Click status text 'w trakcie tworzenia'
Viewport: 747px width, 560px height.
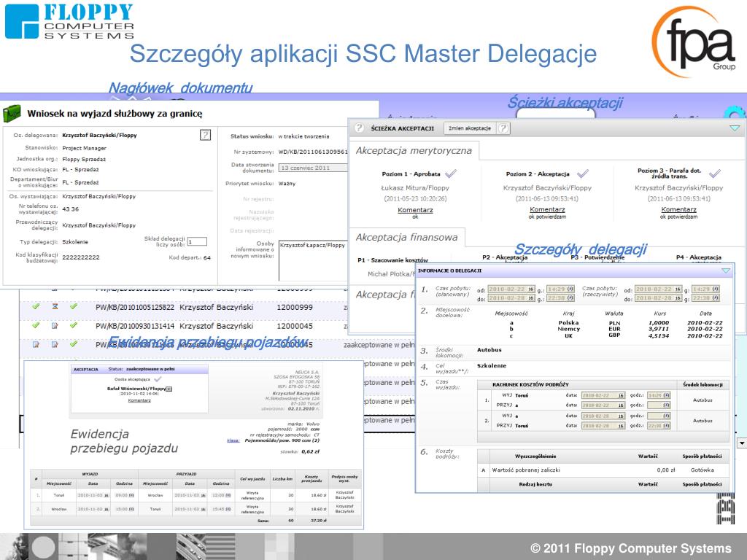click(303, 136)
